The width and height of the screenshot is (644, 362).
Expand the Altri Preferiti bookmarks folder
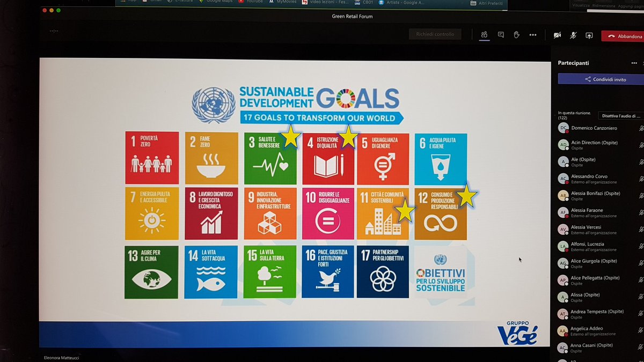(487, 3)
